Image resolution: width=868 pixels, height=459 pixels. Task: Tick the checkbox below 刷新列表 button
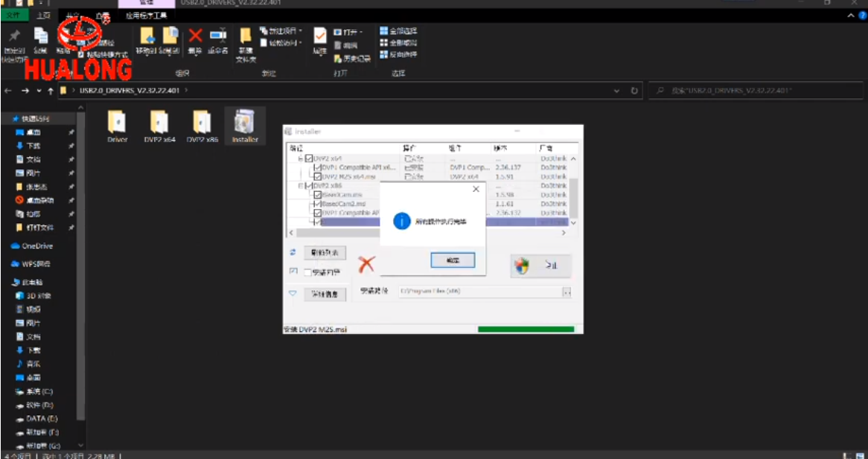[x=307, y=272]
